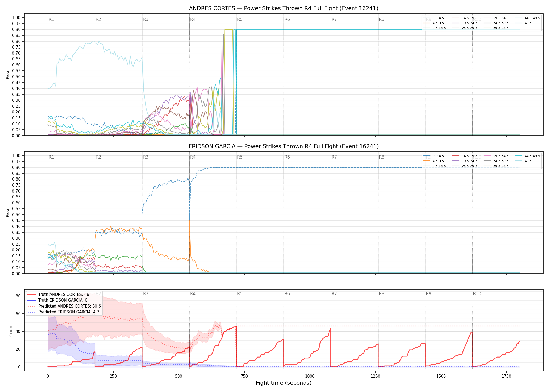This screenshot has height=392, width=549.
Task: Click the R4 round marker in Andres Cortes chart
Action: point(193,19)
